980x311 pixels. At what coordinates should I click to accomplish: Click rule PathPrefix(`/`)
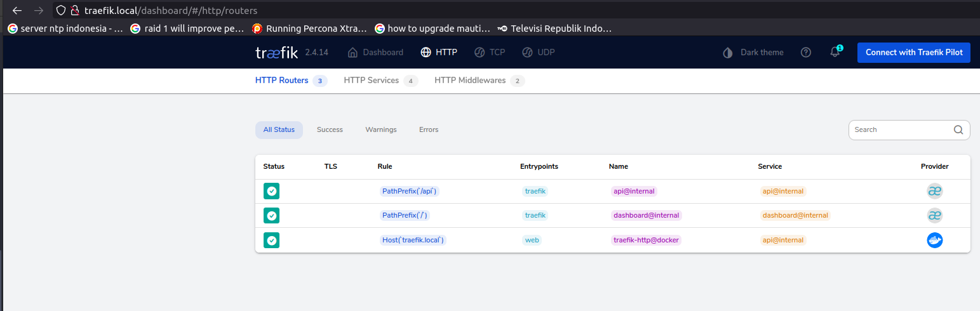(405, 216)
